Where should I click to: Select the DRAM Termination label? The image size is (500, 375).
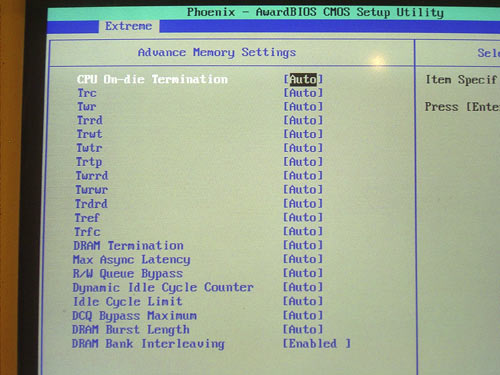(x=129, y=246)
